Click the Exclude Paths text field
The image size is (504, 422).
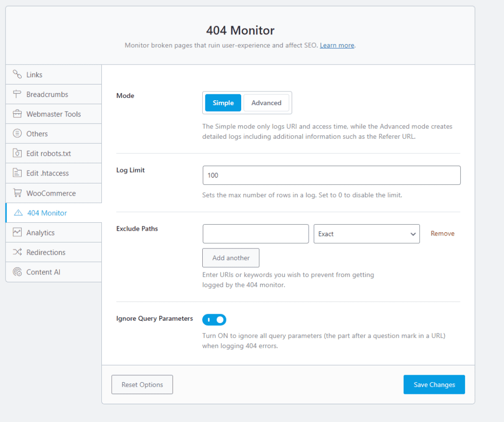[x=256, y=234]
